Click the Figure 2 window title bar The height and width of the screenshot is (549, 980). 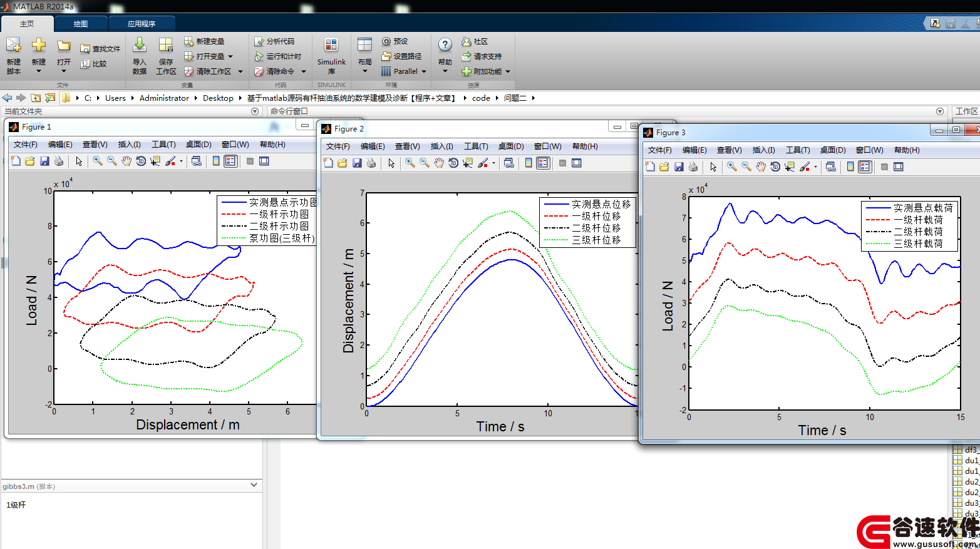463,128
